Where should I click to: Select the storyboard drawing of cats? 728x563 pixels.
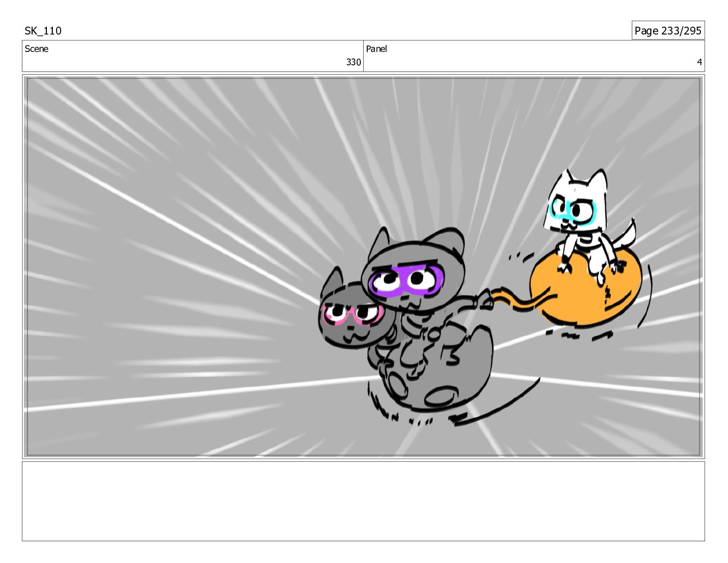(364, 267)
